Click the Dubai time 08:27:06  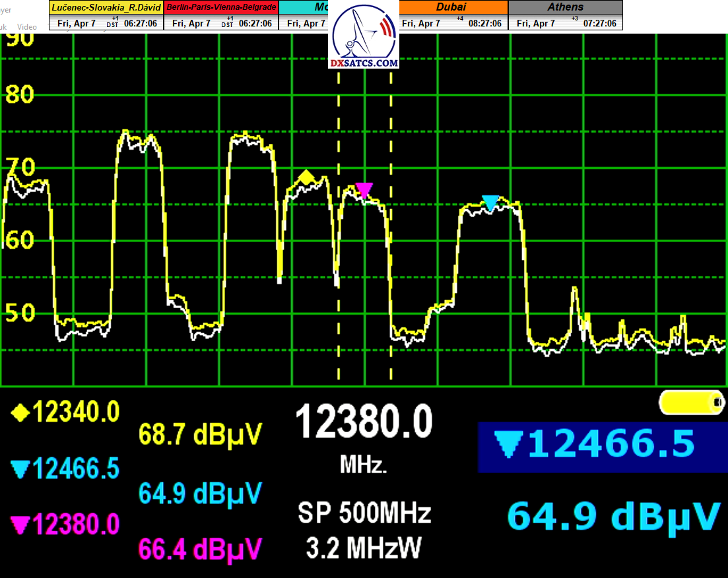[484, 23]
